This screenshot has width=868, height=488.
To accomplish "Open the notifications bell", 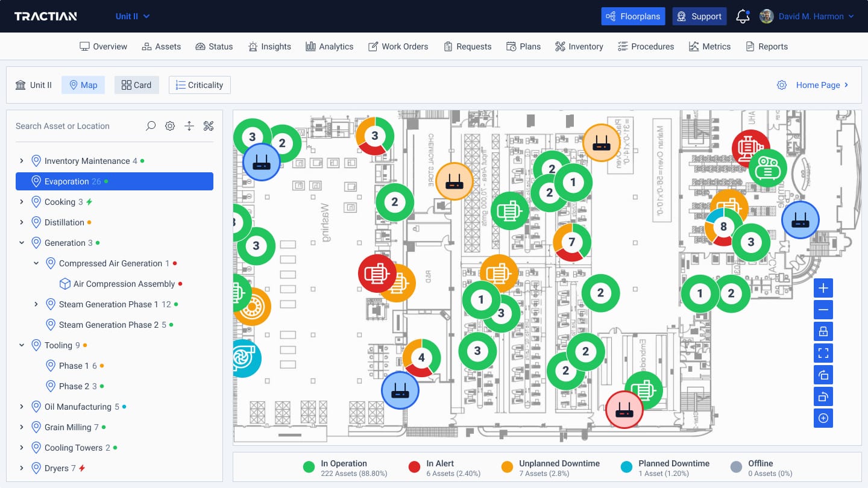I will 743,16.
